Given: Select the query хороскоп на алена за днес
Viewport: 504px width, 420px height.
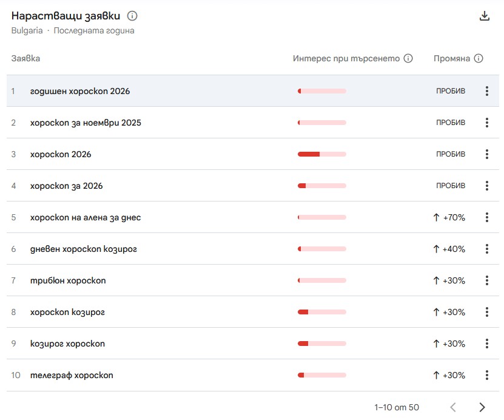Looking at the screenshot, I should (x=85, y=217).
